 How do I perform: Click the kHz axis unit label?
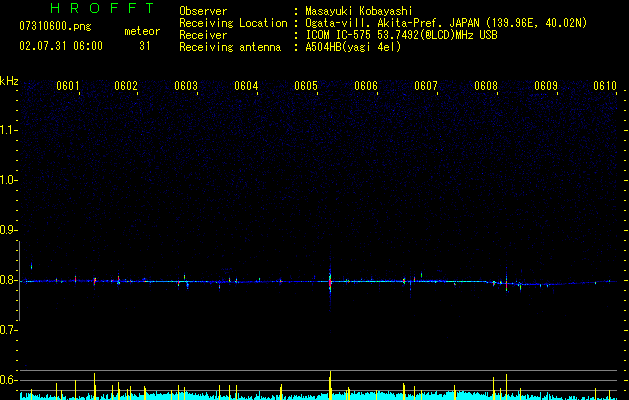pos(9,81)
